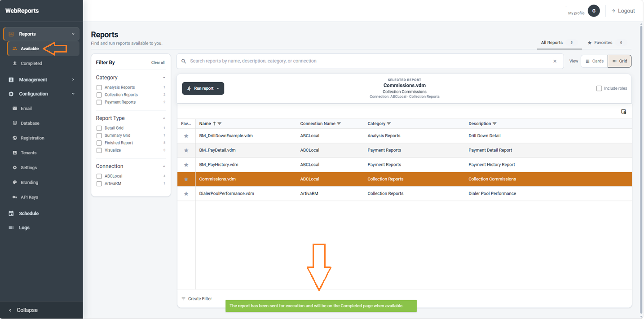Click the G profile avatar
Image resolution: width=644 pixels, height=319 pixels.
[594, 11]
